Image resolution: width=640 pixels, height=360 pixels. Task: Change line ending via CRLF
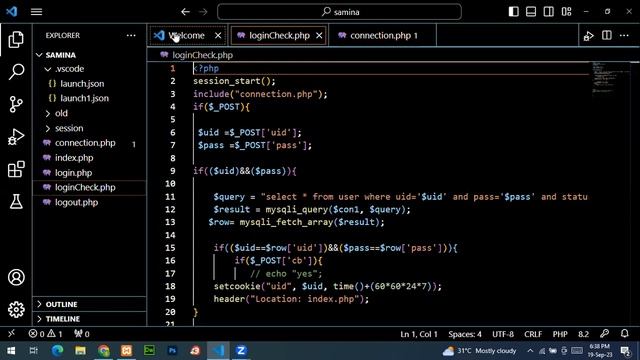533,334
